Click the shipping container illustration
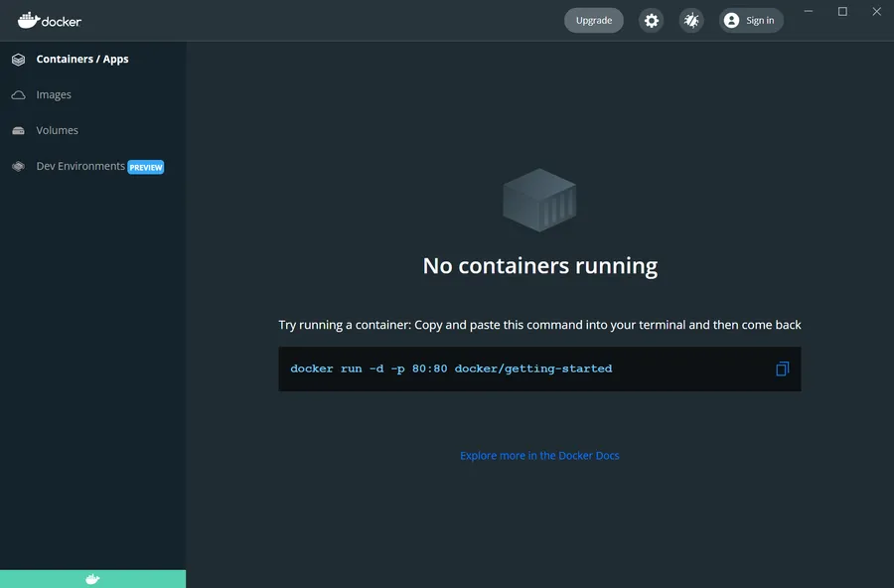The image size is (894, 588). point(539,200)
